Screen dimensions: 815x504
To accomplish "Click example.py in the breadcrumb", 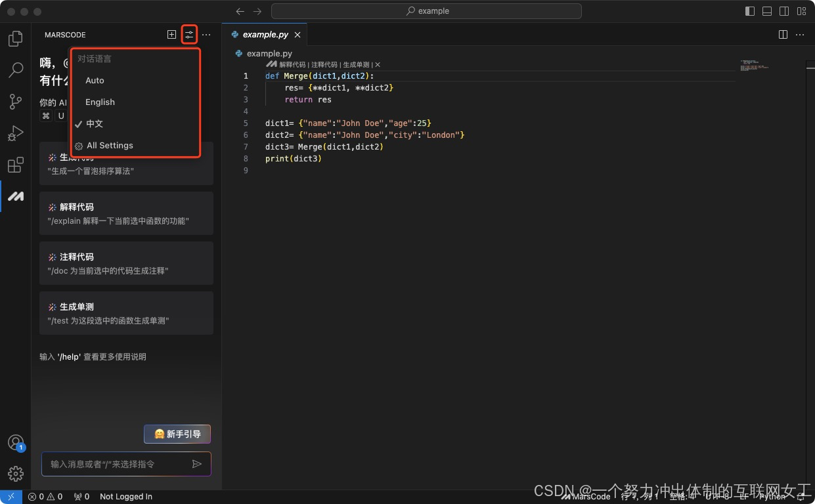I will (x=269, y=53).
